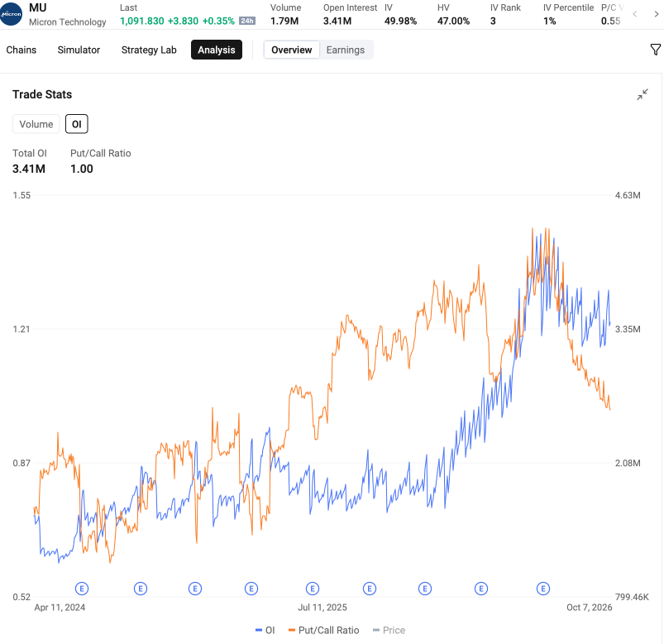Click the Micron company logo
664x644 pixels.
click(11, 14)
